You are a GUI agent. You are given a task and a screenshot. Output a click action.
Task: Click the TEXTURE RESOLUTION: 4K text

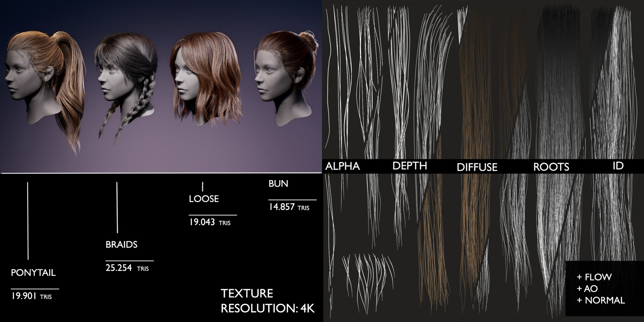(x=268, y=301)
